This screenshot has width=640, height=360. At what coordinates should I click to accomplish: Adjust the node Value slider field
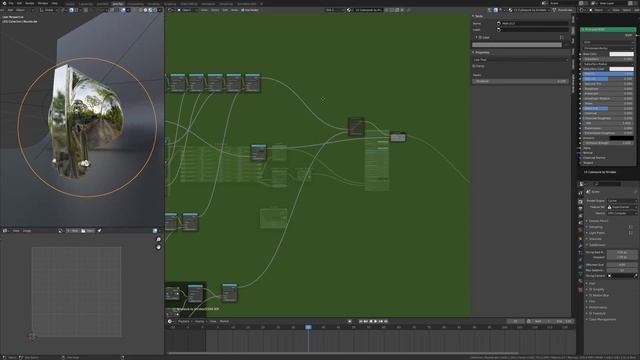pos(520,81)
